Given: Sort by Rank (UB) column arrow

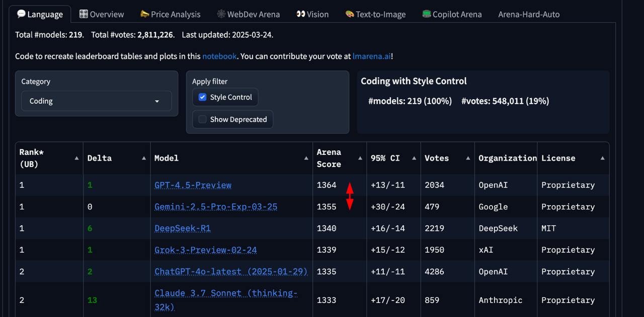Looking at the screenshot, I should click(76, 158).
